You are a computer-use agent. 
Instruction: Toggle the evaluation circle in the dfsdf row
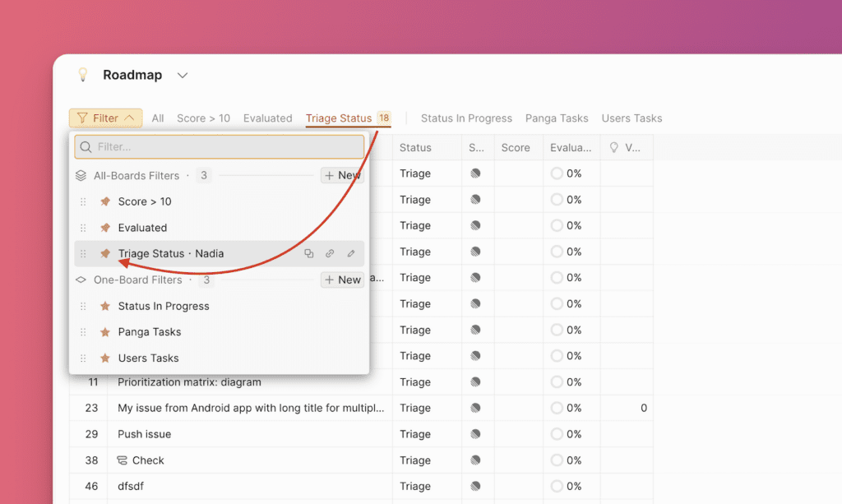point(557,486)
